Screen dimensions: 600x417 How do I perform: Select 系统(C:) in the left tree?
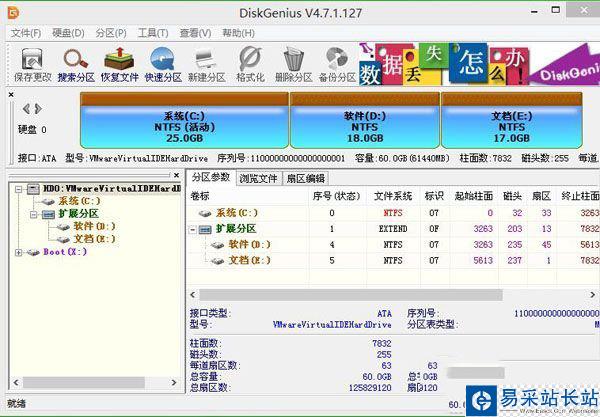(x=79, y=201)
